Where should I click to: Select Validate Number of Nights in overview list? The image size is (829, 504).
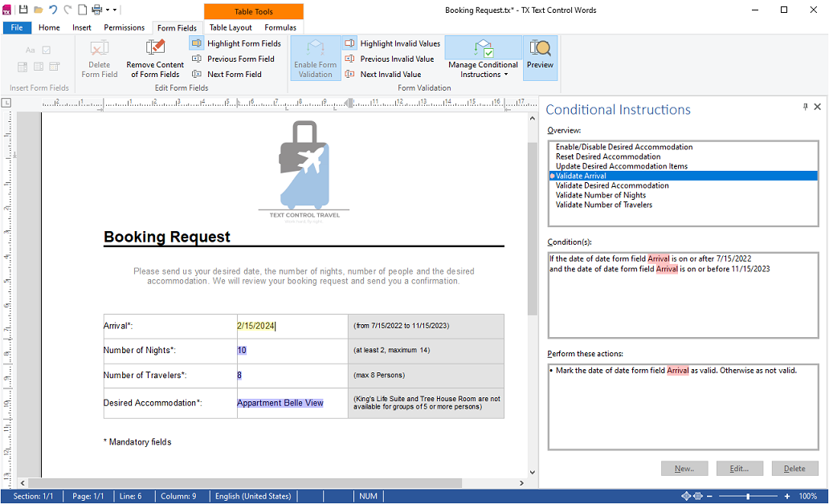(601, 195)
